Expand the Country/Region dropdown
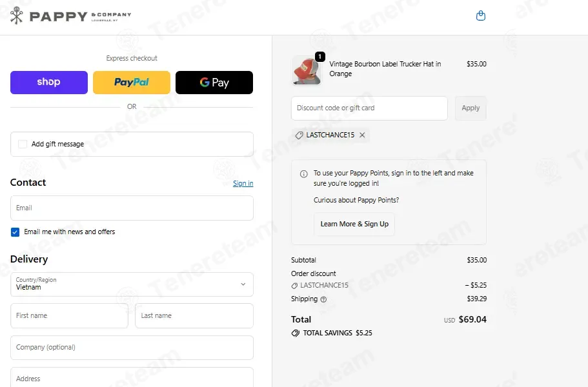The width and height of the screenshot is (588, 387). [132, 284]
